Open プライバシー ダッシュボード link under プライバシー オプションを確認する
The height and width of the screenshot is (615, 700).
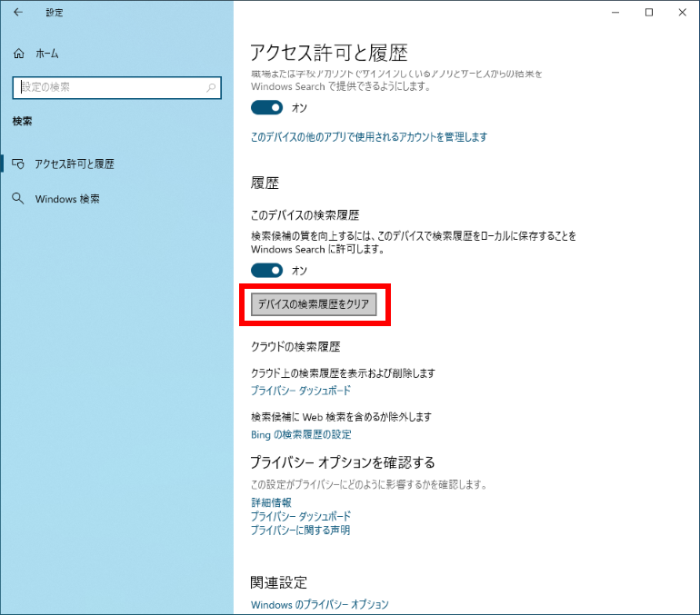point(301,516)
